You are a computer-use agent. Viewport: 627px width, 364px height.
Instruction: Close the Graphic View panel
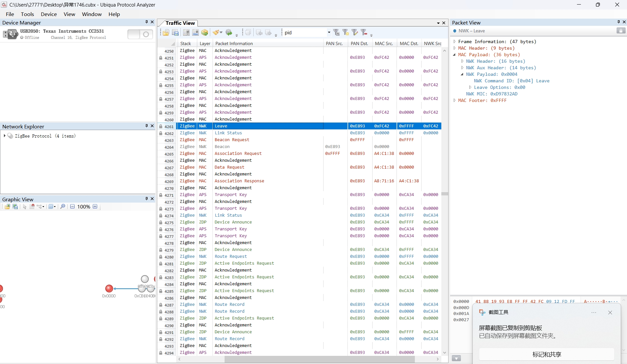pyautogui.click(x=152, y=199)
